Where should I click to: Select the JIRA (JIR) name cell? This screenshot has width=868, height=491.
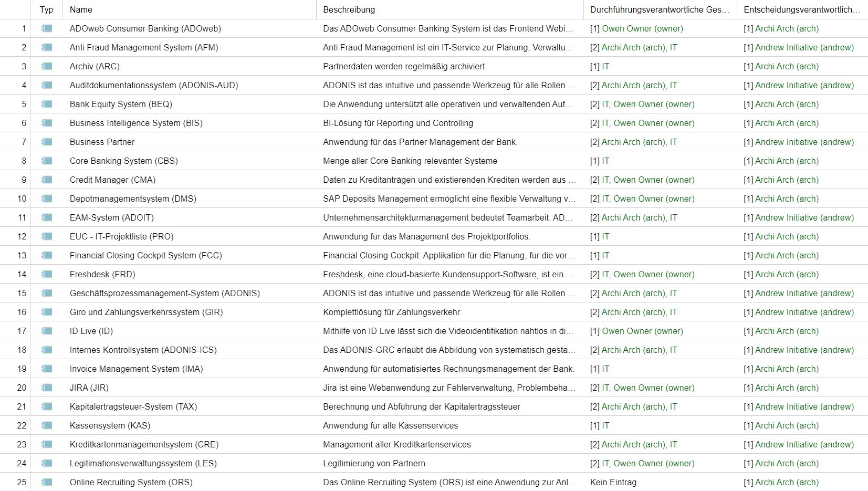pyautogui.click(x=89, y=388)
